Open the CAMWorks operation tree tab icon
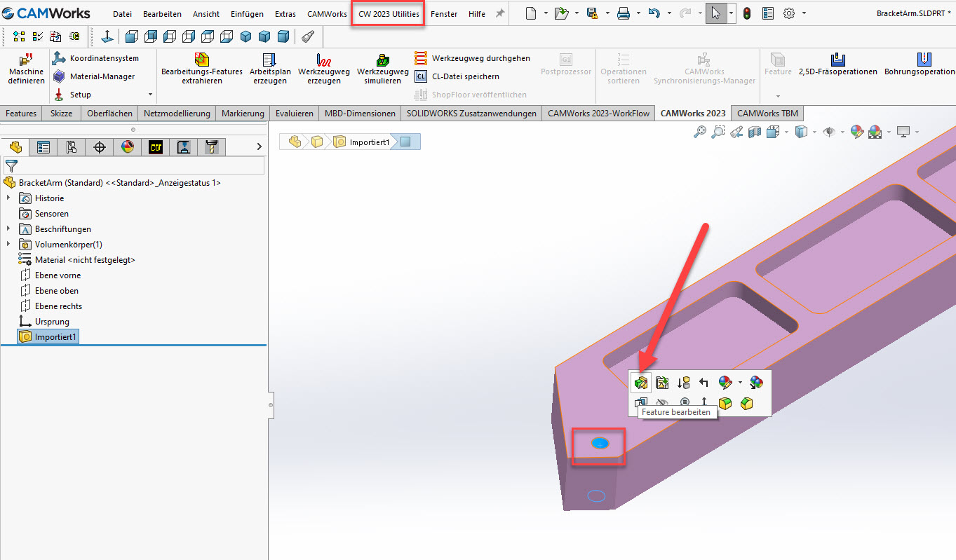This screenshot has width=956, height=560. [183, 146]
